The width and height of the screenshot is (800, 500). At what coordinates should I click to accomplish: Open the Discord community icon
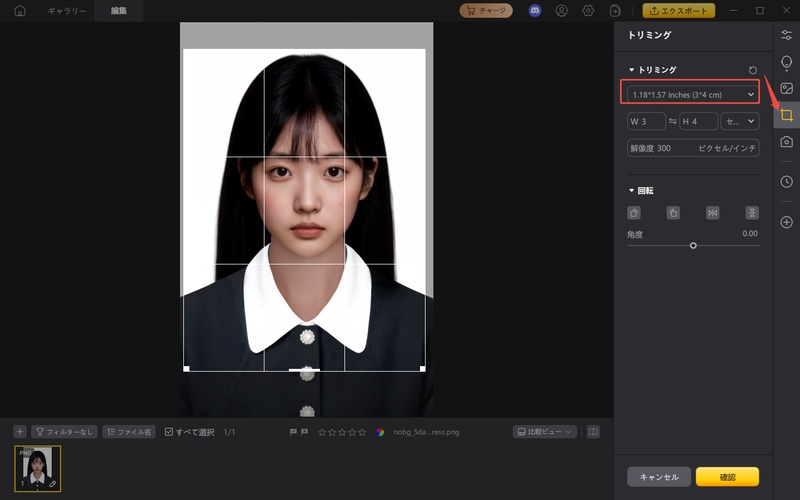535,11
